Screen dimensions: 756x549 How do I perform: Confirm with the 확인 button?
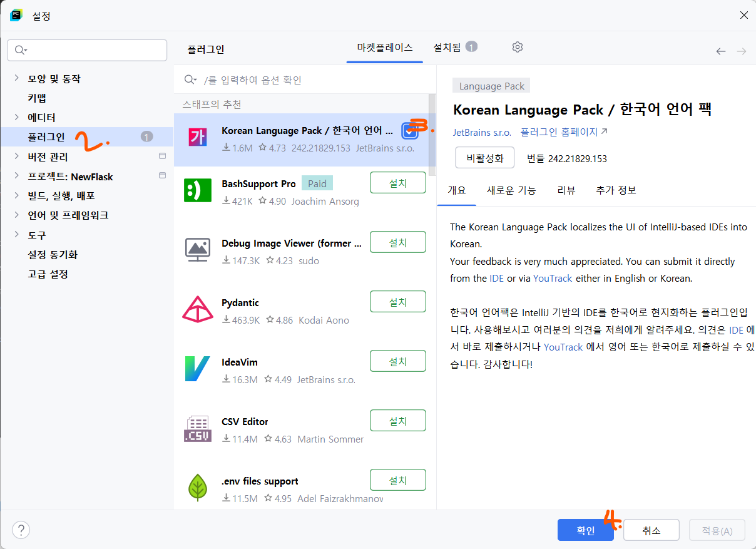point(586,530)
